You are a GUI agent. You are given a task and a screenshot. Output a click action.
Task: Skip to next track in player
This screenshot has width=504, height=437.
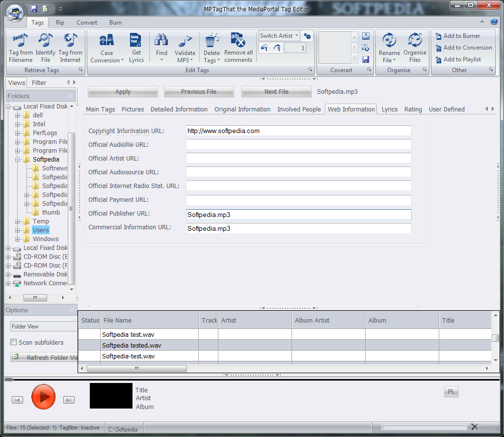(x=69, y=400)
